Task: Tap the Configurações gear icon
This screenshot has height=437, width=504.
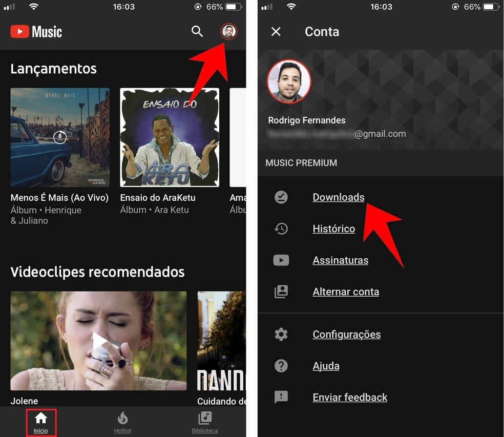Action: coord(281,335)
